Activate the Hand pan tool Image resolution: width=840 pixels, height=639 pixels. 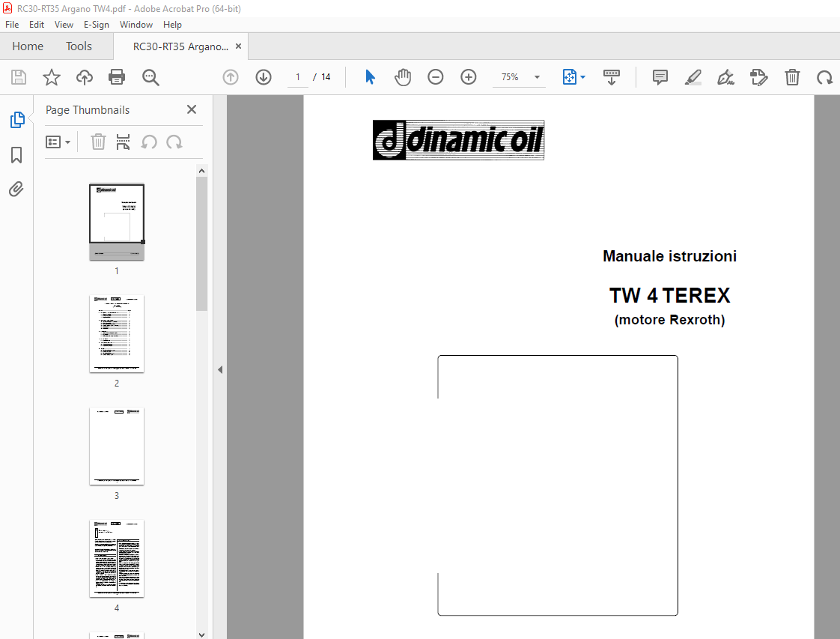402,77
